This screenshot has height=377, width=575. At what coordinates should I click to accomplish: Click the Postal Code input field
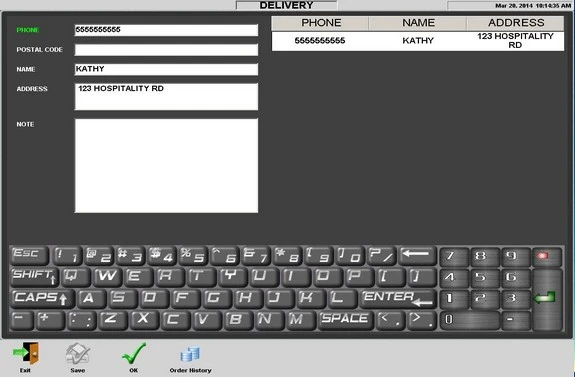point(166,50)
